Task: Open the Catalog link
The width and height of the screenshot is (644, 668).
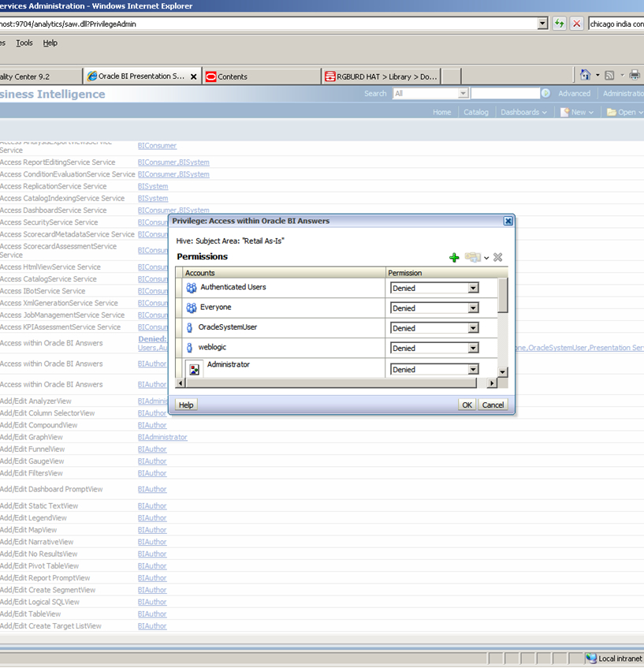Action: (476, 112)
